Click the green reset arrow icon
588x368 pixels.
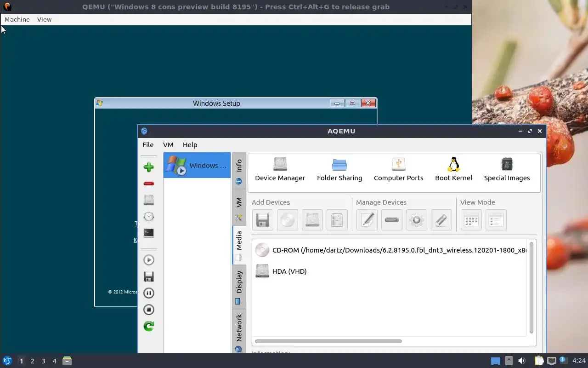tap(148, 326)
